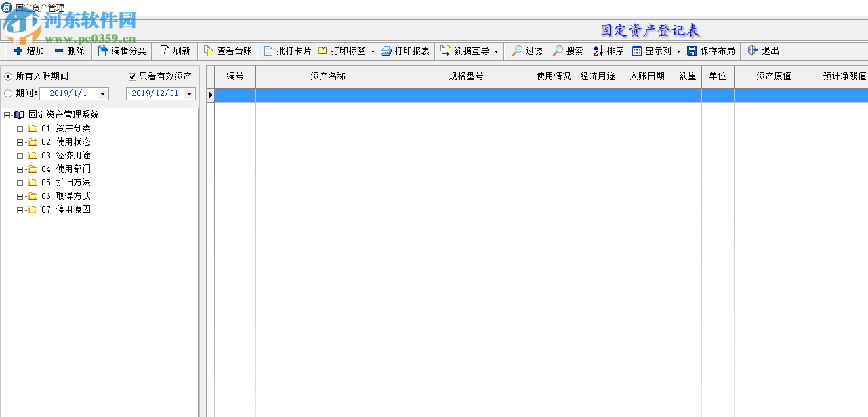This screenshot has width=868, height=417.
Task: Click the folder icon of 06 取得方式
Action: (33, 196)
